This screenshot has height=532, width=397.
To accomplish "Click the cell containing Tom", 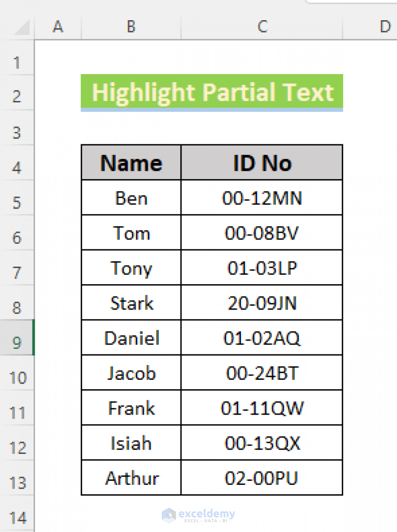I will [131, 232].
